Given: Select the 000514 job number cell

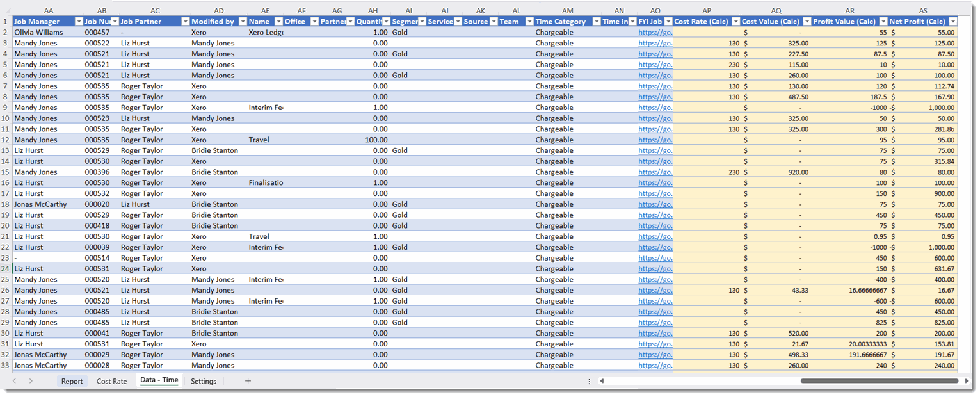Looking at the screenshot, I should [x=101, y=258].
